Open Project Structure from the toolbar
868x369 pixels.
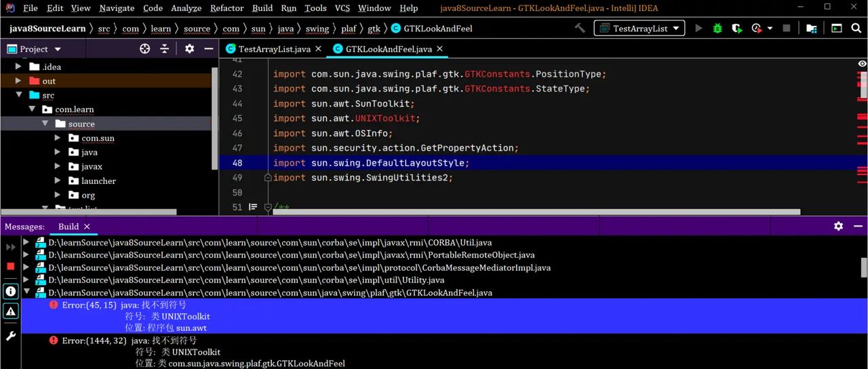pyautogui.click(x=812, y=28)
